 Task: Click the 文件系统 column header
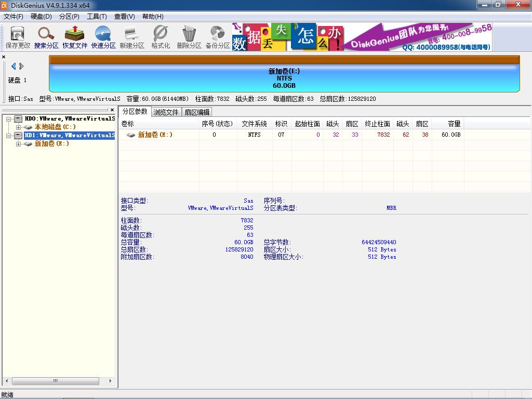click(x=255, y=124)
